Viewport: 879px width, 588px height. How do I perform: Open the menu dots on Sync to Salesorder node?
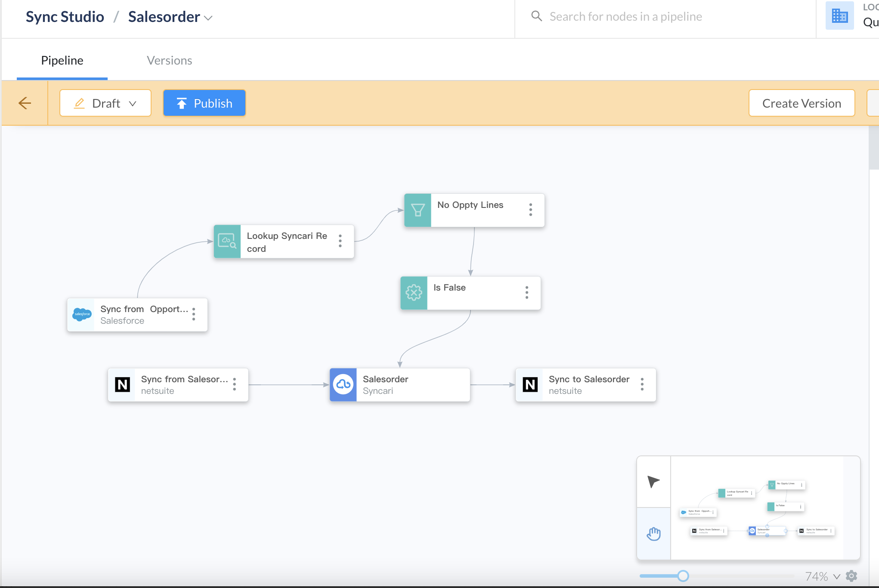642,384
